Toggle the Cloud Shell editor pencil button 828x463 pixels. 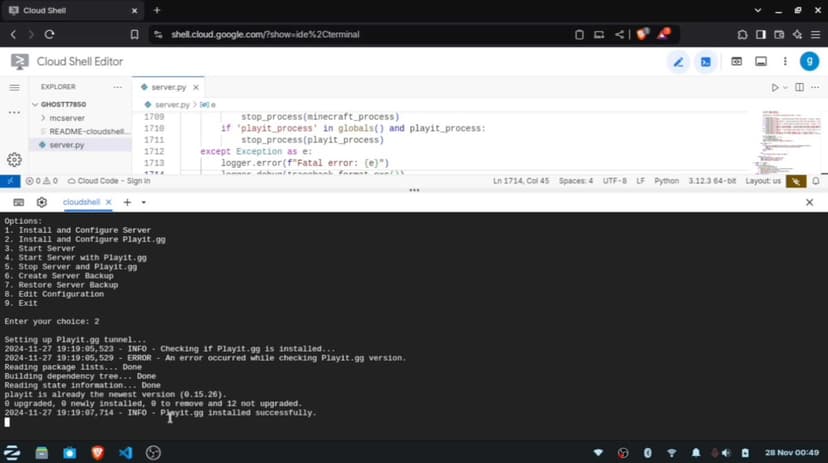[x=678, y=62]
